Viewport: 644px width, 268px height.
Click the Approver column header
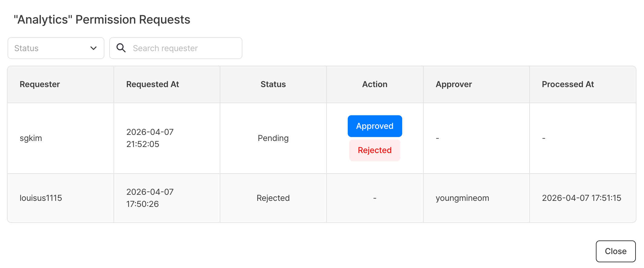tap(454, 84)
